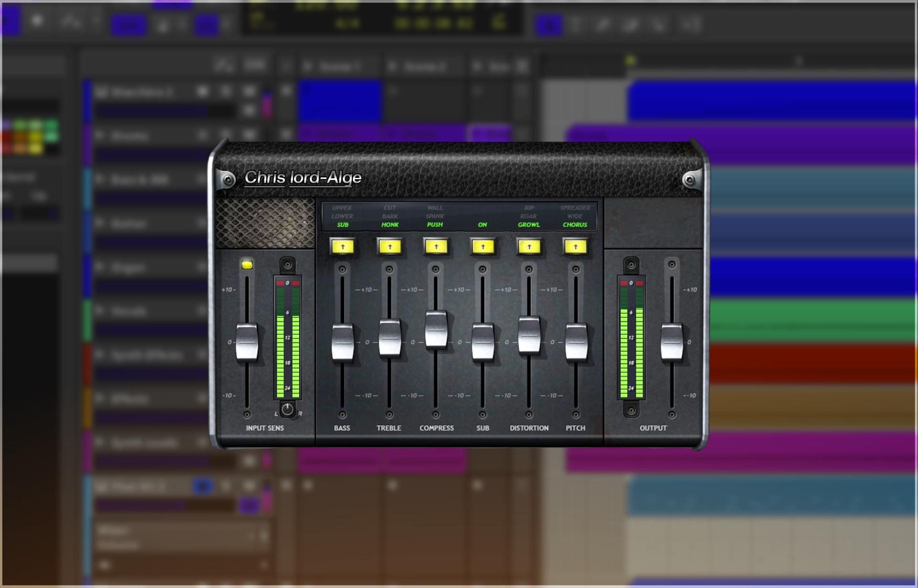The image size is (918, 588).
Task: Click the 'OUTPUT' label below its fader
Action: tap(653, 428)
